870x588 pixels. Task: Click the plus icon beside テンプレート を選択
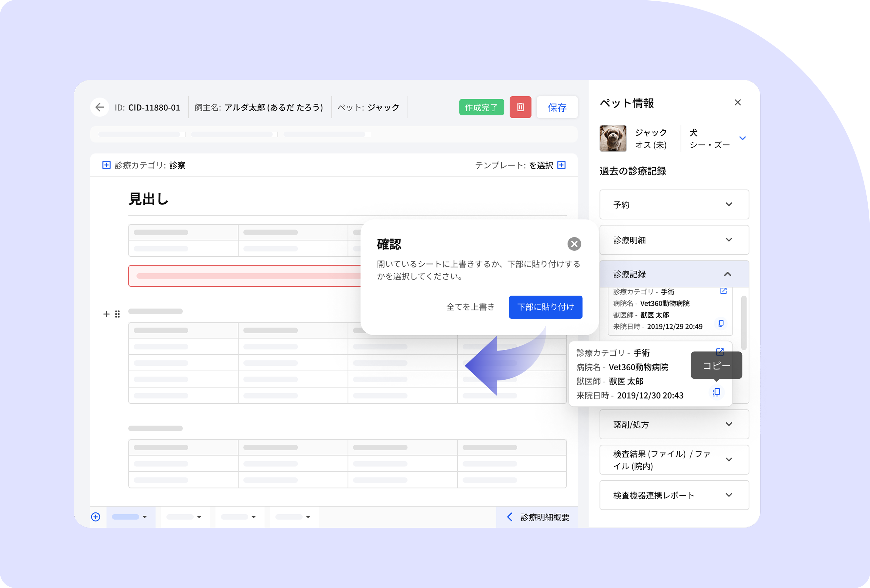[561, 165]
